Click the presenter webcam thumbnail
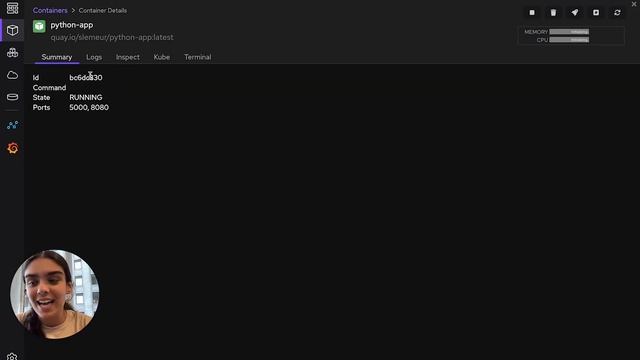Image resolution: width=640 pixels, height=360 pixels. coord(55,294)
